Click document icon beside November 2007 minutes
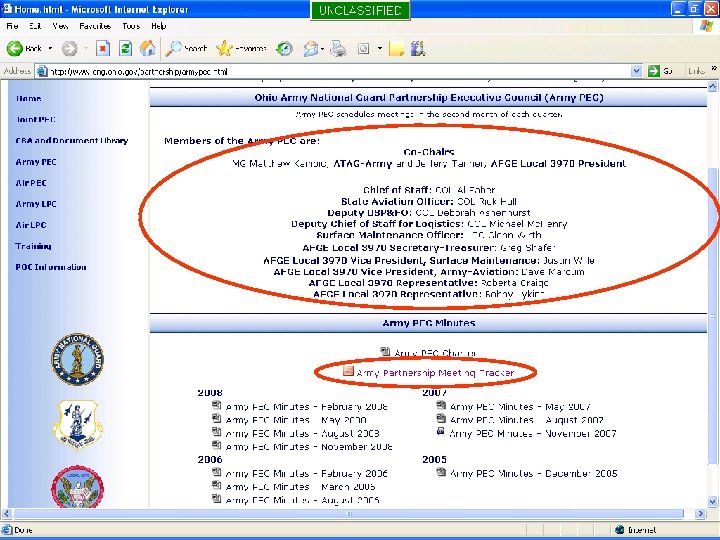This screenshot has width=720, height=540. (x=441, y=431)
